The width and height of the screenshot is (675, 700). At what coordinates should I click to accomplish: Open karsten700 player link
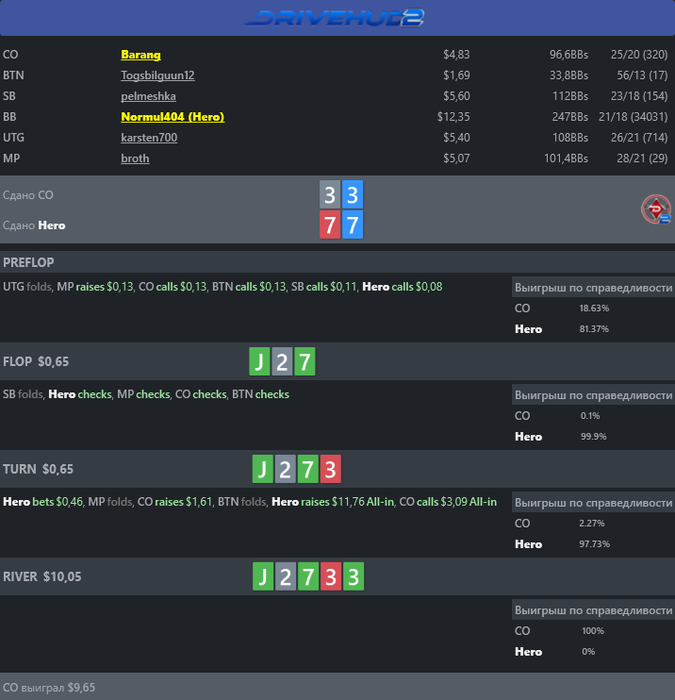coord(149,138)
